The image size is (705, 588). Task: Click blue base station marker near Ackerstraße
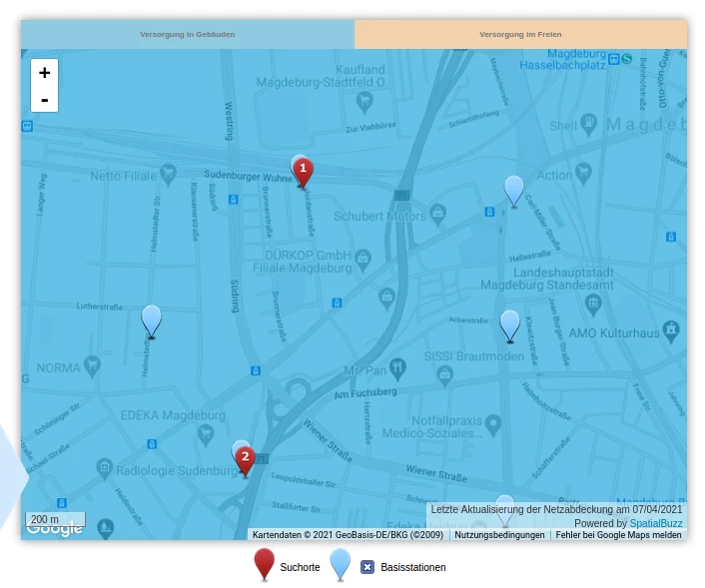pyautogui.click(x=510, y=325)
